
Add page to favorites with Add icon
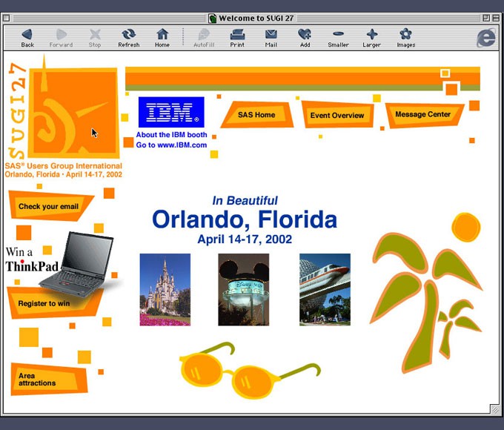(x=305, y=35)
